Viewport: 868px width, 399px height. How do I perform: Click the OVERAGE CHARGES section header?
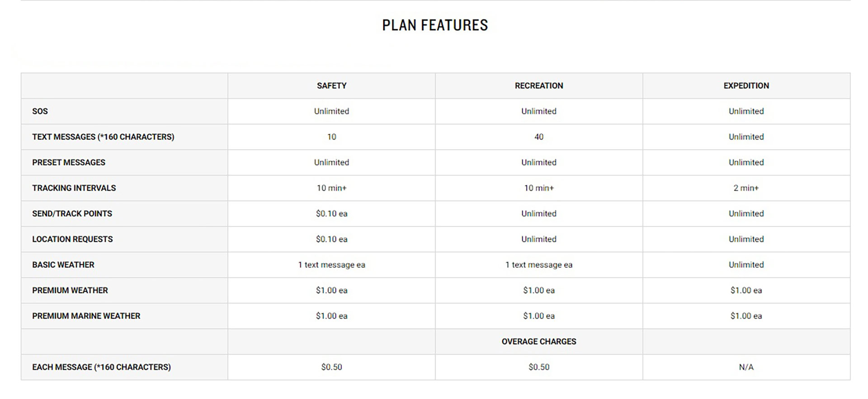(538, 342)
